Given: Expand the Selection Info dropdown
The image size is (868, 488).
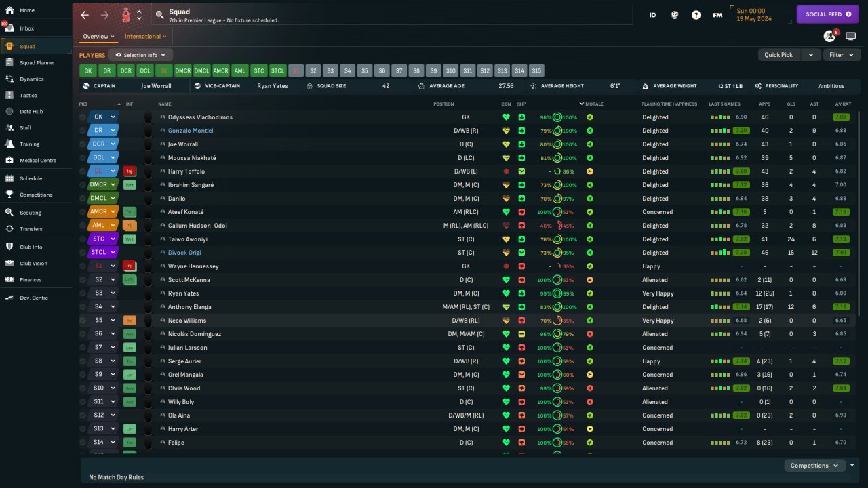Looking at the screenshot, I should (x=141, y=55).
